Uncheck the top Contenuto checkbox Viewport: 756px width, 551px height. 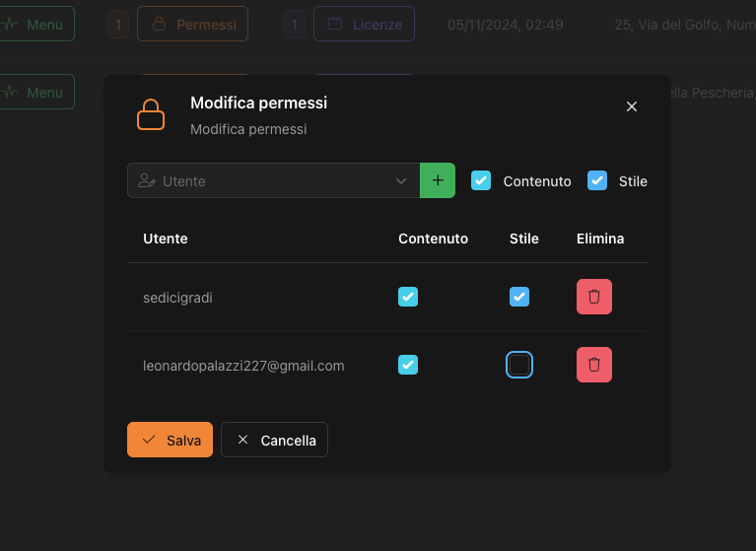[481, 180]
